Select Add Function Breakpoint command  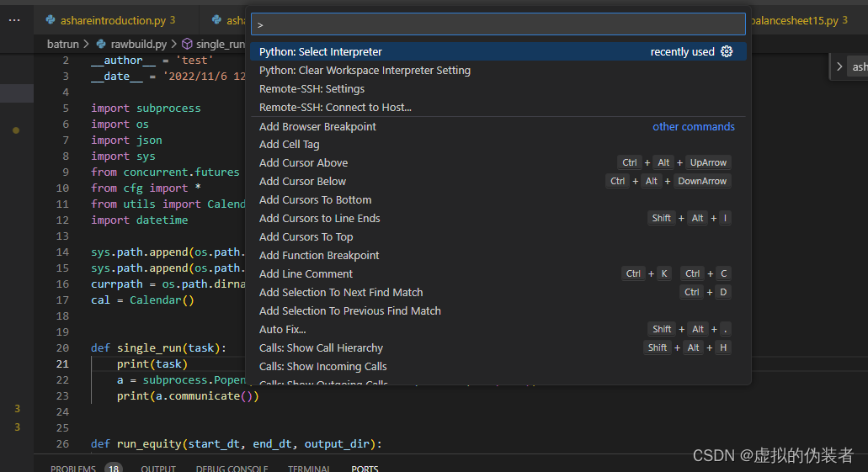498,255
